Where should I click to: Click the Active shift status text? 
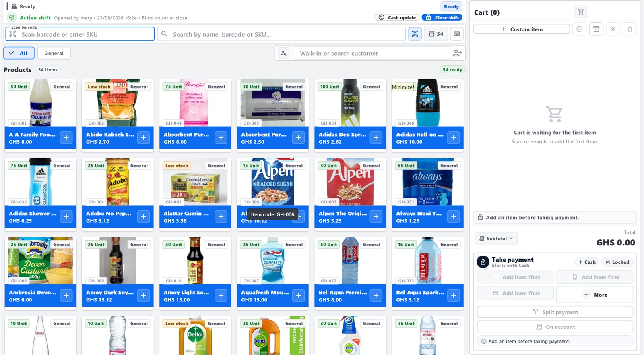35,18
